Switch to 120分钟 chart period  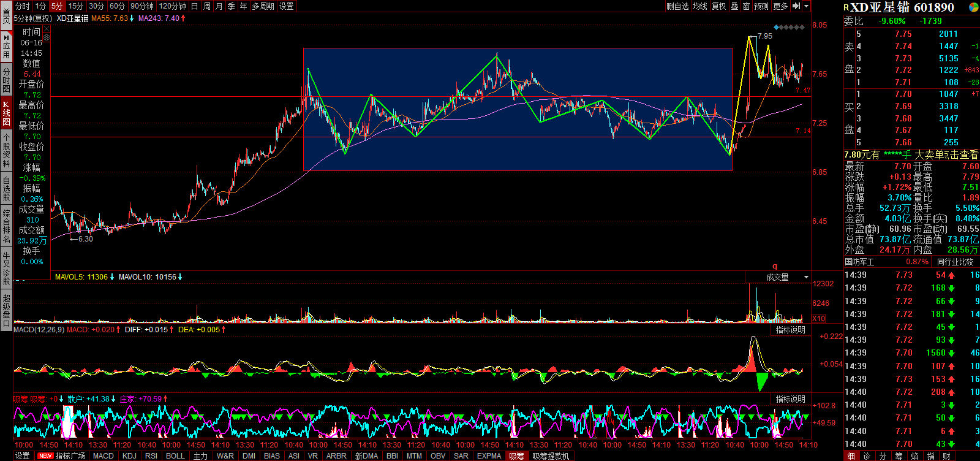pyautogui.click(x=172, y=6)
